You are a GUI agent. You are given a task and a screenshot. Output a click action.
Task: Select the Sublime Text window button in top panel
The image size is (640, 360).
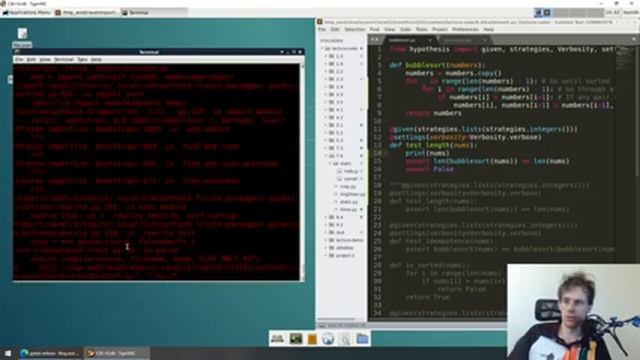coord(87,13)
